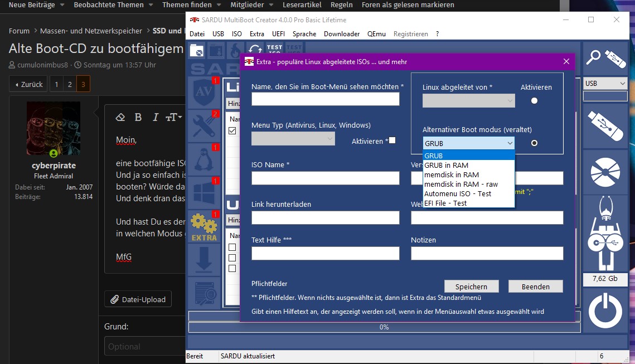Go to page 2 of the forum thread

coord(70,84)
